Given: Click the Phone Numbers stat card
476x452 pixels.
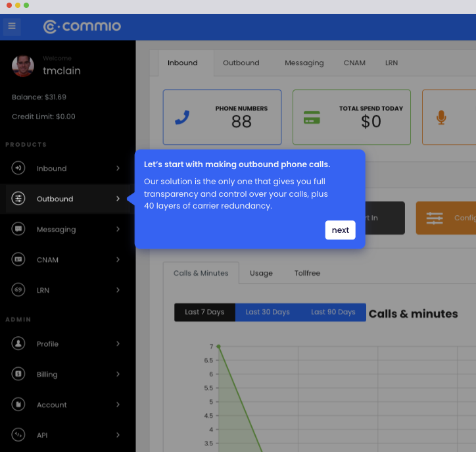Looking at the screenshot, I should click(x=222, y=117).
